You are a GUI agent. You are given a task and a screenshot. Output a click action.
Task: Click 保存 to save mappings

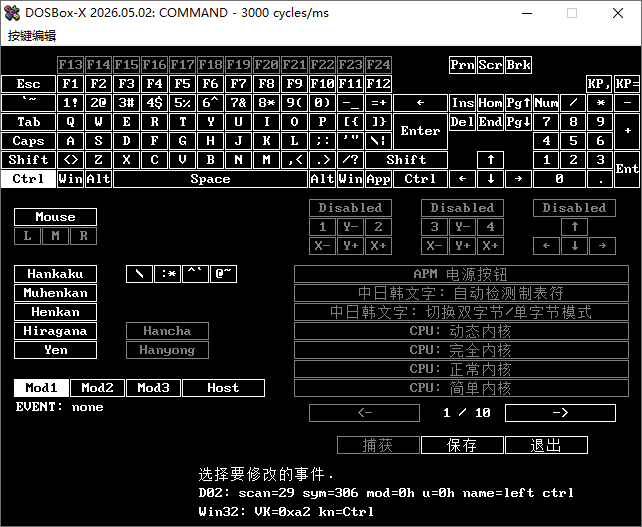point(462,445)
